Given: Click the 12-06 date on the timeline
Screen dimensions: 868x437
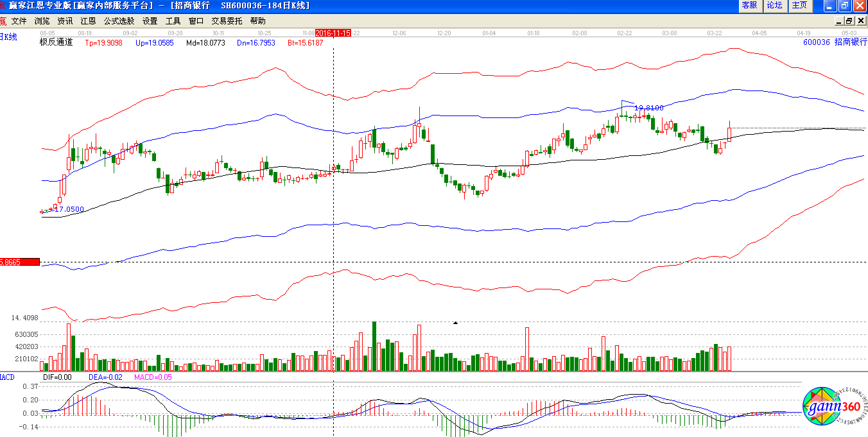Looking at the screenshot, I should pos(399,32).
